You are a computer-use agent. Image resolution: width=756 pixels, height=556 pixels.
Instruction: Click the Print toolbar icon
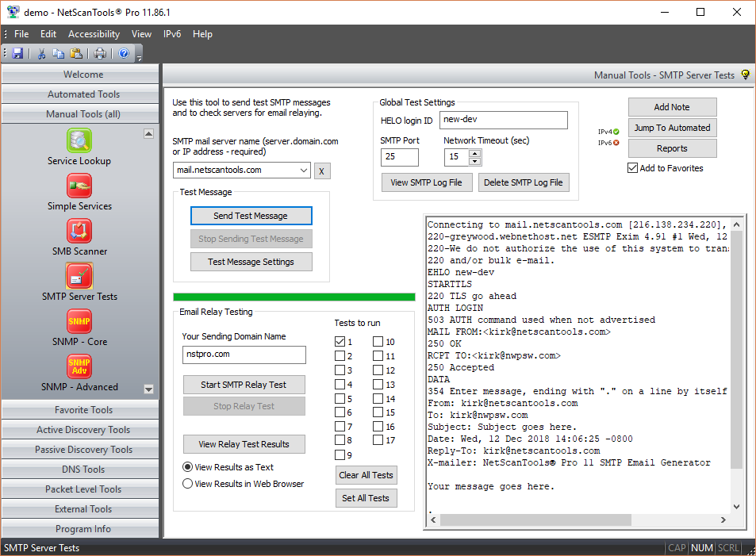[100, 53]
